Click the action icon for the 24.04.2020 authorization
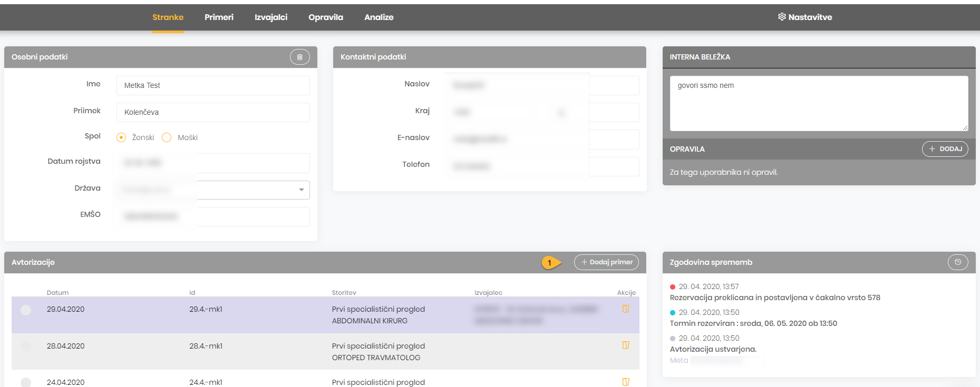This screenshot has height=387, width=980. pos(626,382)
